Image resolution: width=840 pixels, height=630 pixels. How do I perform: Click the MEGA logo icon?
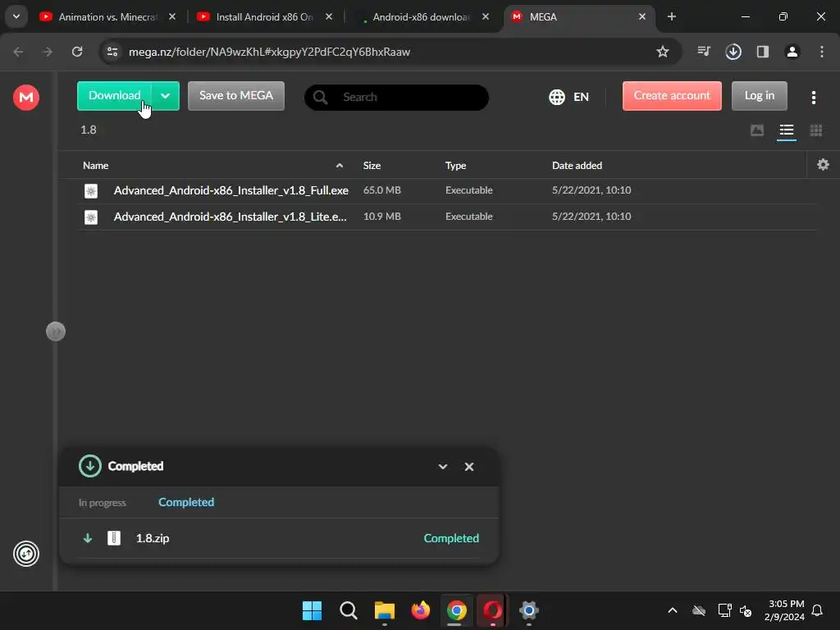click(26, 97)
